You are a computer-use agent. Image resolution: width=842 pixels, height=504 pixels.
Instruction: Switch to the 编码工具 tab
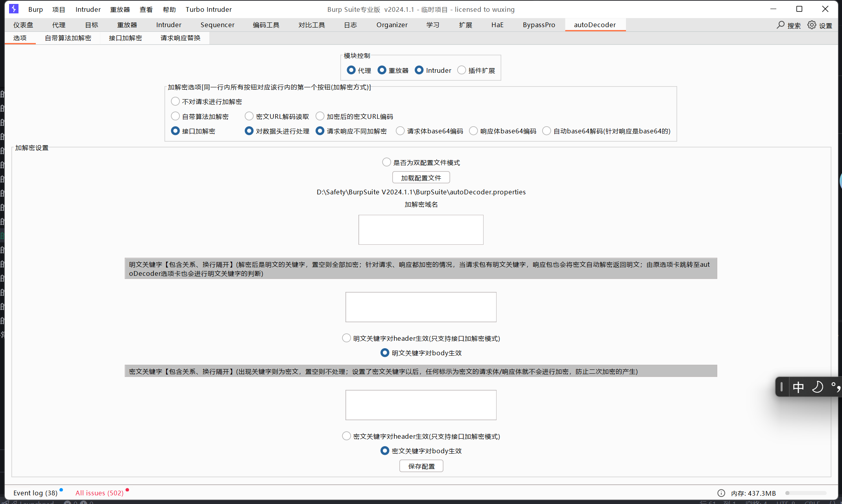266,25
